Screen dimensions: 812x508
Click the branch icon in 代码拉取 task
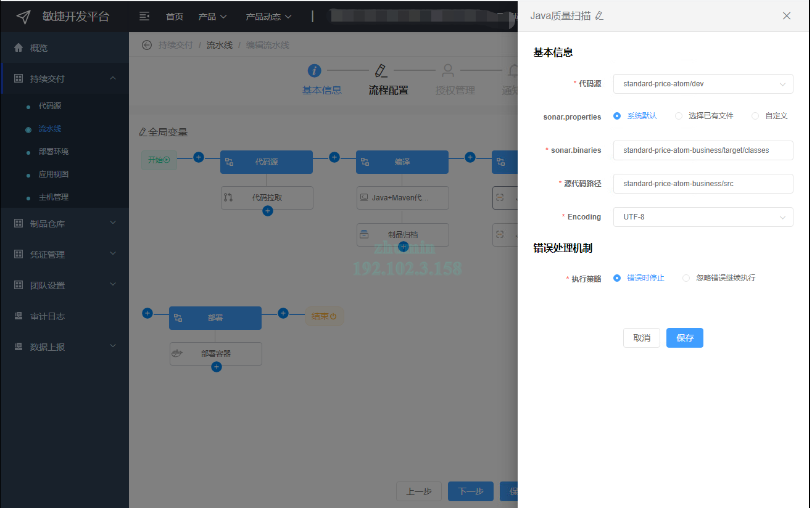tap(228, 198)
